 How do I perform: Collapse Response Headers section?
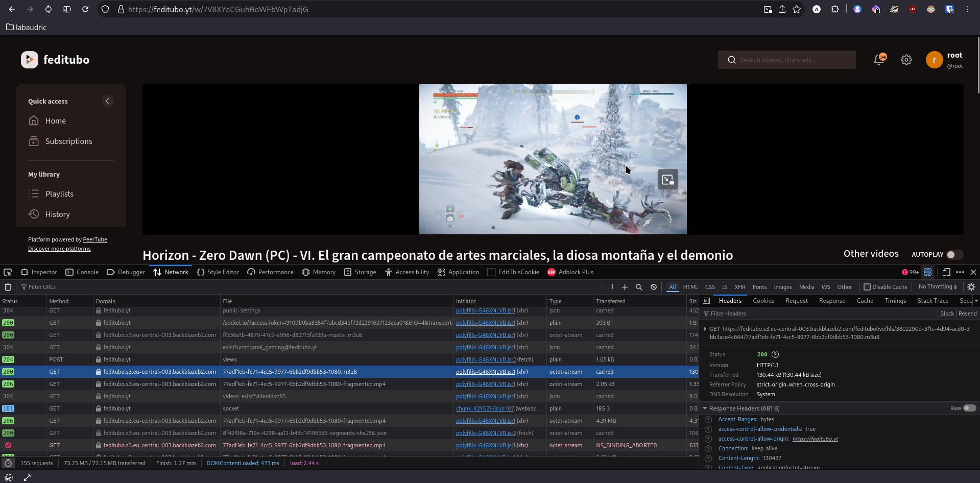[x=705, y=408]
